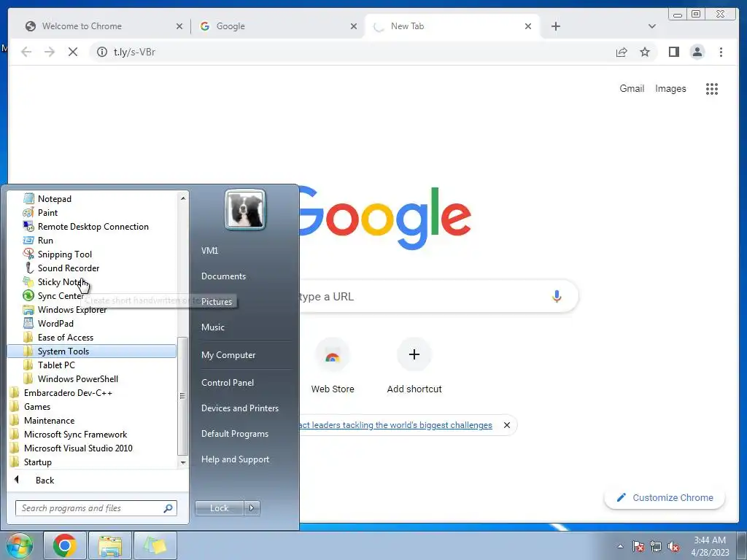Open Devices and Printers
The height and width of the screenshot is (560, 747).
tap(239, 408)
